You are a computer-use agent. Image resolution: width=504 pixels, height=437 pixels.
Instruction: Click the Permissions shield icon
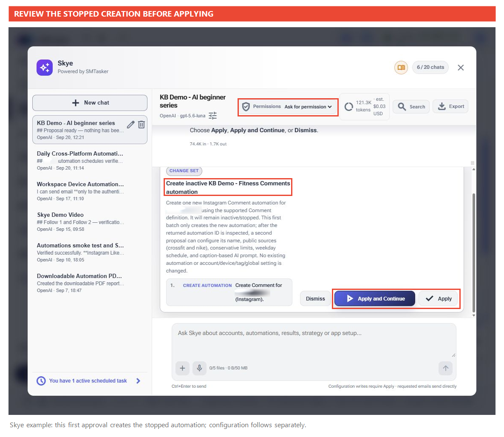pos(246,107)
